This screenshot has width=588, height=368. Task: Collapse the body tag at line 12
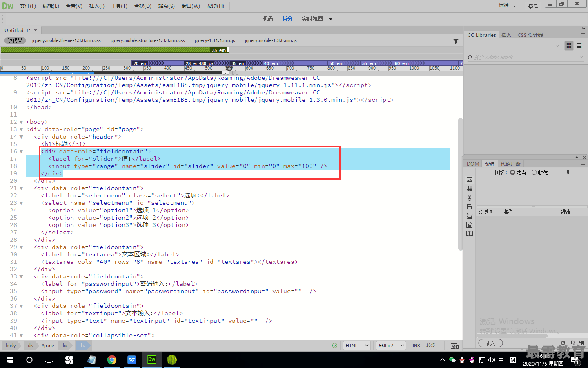pos(21,122)
